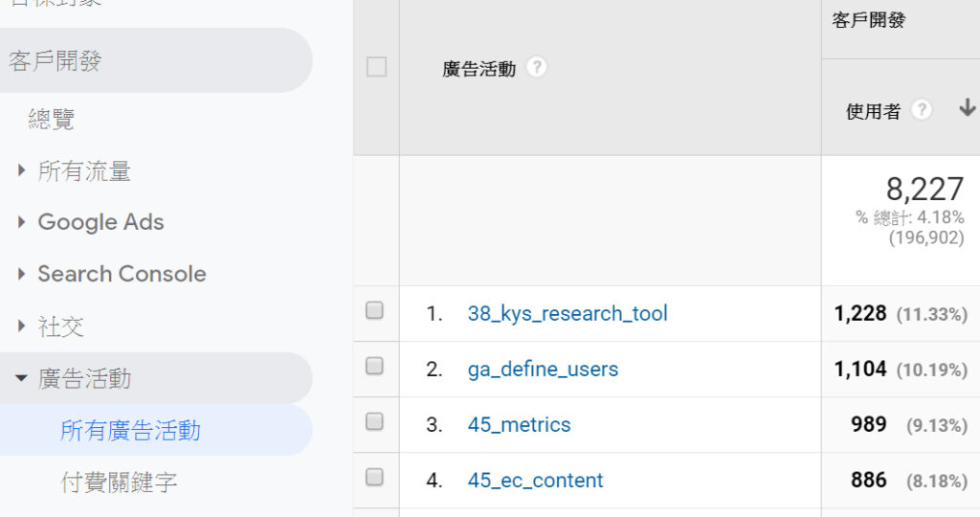Open 付費關鍵字 report
This screenshot has width=980, height=517.
[119, 482]
